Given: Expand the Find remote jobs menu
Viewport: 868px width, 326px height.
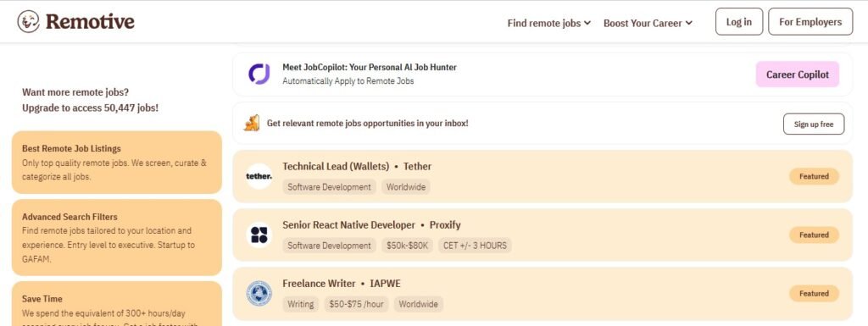Looking at the screenshot, I should pos(549,23).
